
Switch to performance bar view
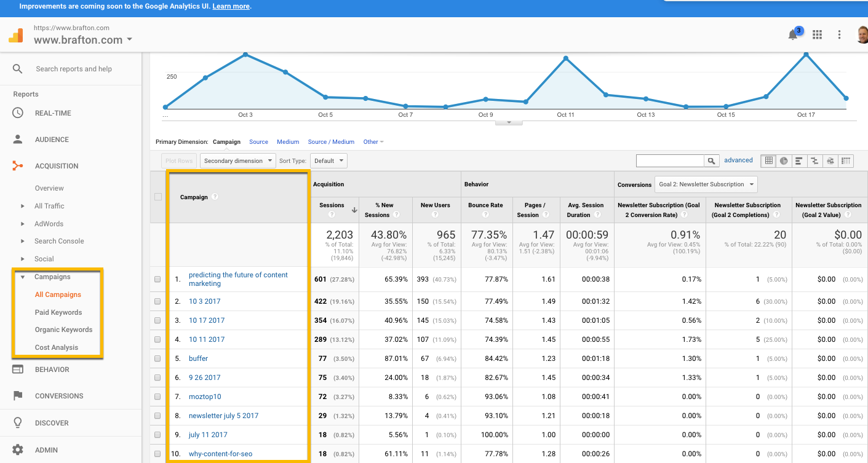pyautogui.click(x=799, y=161)
